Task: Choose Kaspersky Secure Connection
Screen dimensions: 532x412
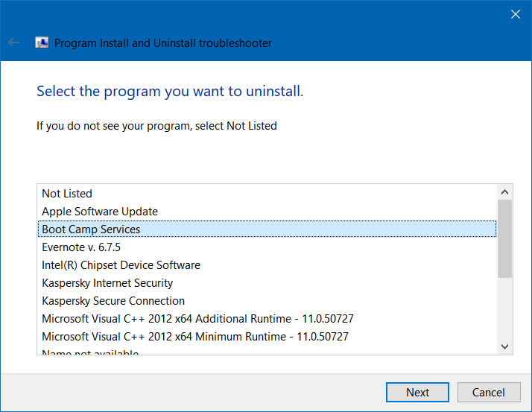Action: [113, 301]
